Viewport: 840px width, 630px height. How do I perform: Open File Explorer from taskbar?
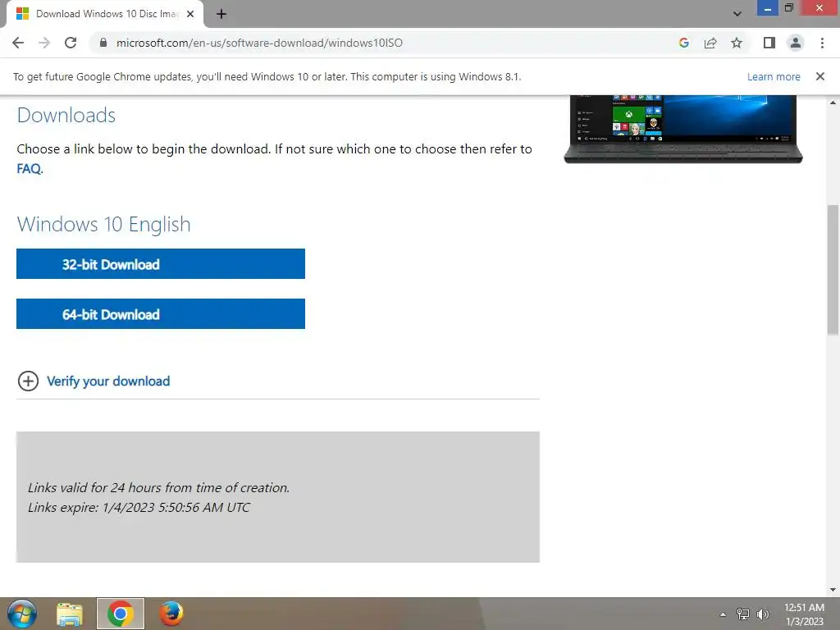pyautogui.click(x=70, y=614)
